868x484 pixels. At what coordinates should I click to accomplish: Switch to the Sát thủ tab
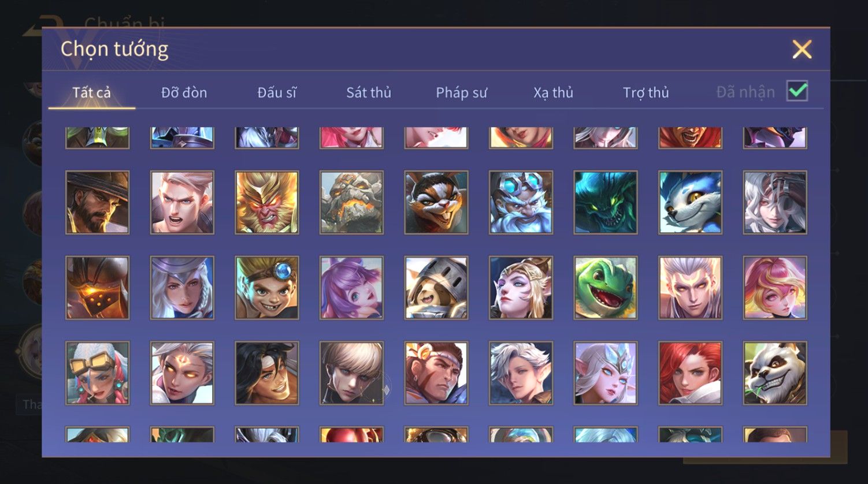(x=369, y=92)
